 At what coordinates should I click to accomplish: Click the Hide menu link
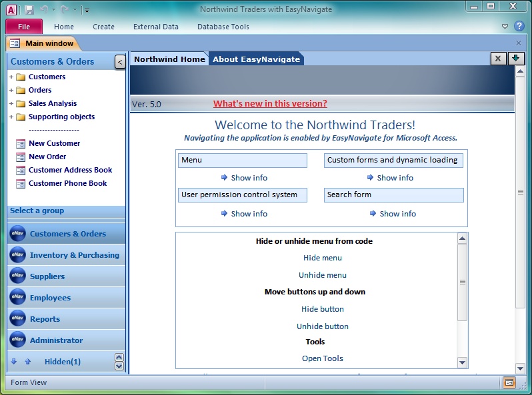tap(322, 258)
